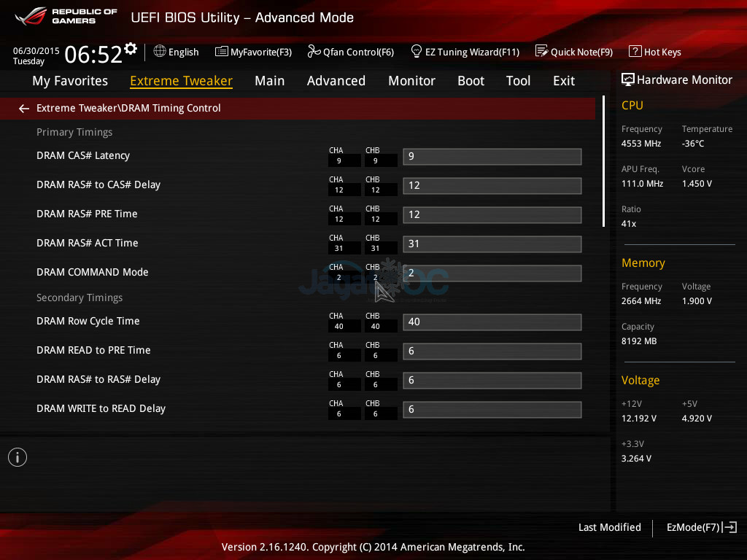747x560 pixels.
Task: Select DRAM RAS# ACT Time input field
Action: click(x=492, y=244)
